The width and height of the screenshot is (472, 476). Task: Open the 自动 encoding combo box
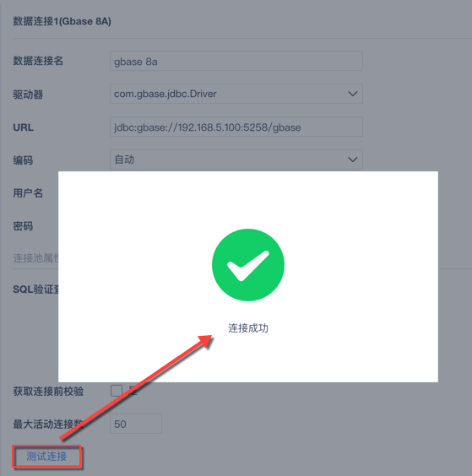tap(236, 160)
